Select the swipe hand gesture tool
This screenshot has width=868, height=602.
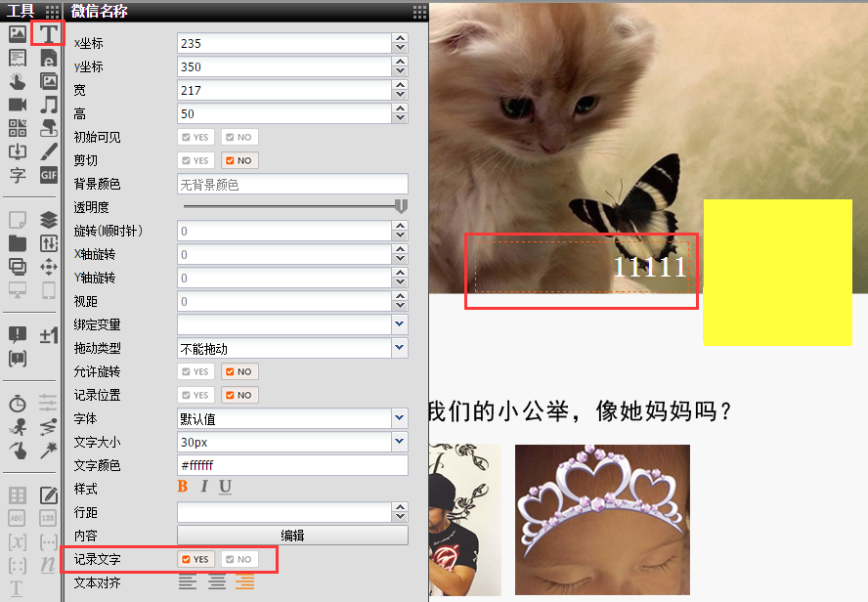(18, 451)
